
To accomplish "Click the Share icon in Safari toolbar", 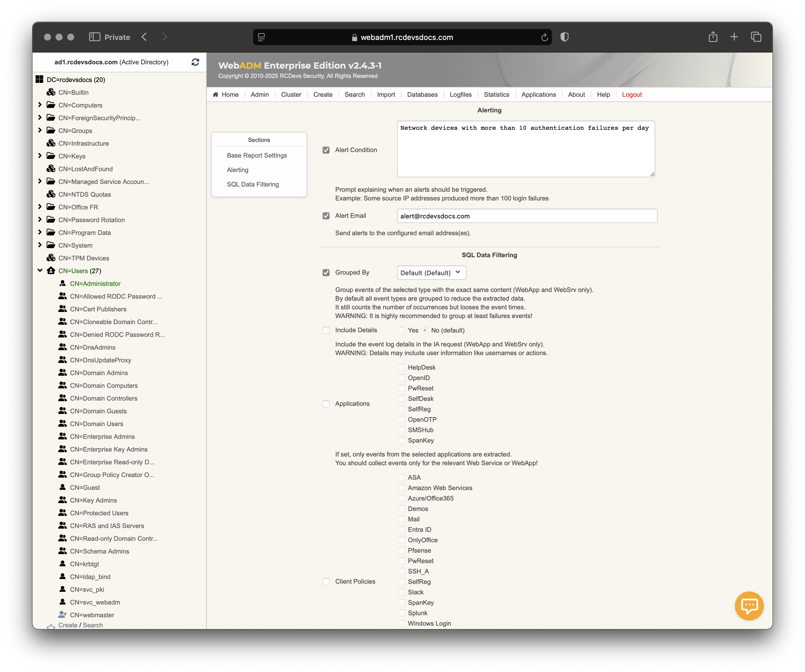I will pyautogui.click(x=713, y=37).
